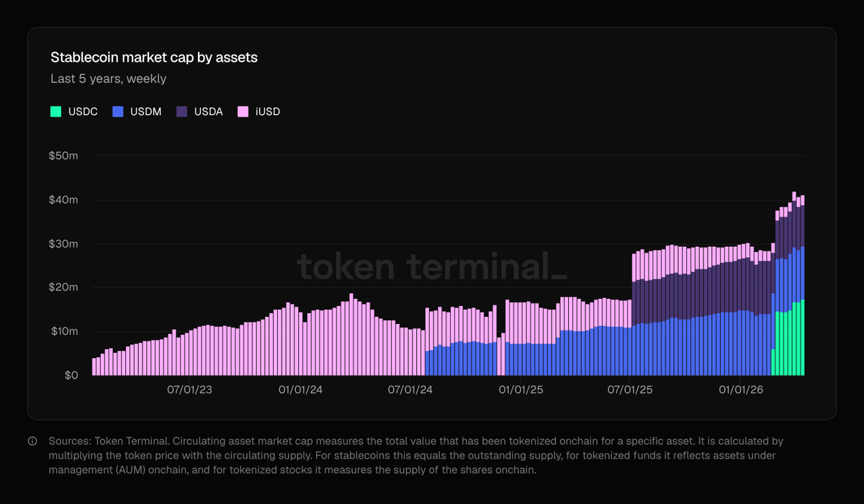Toggle USDA series visibility in legend
Image resolution: width=864 pixels, height=504 pixels.
199,112
